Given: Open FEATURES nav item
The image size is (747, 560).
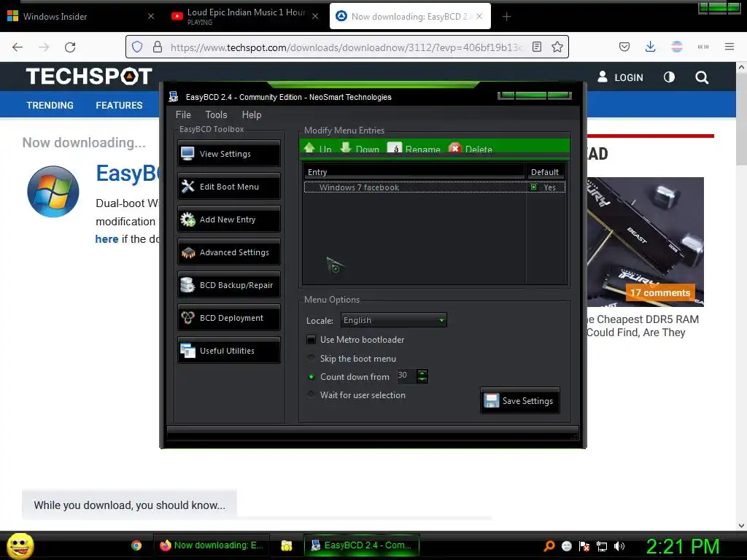Looking at the screenshot, I should click(119, 105).
